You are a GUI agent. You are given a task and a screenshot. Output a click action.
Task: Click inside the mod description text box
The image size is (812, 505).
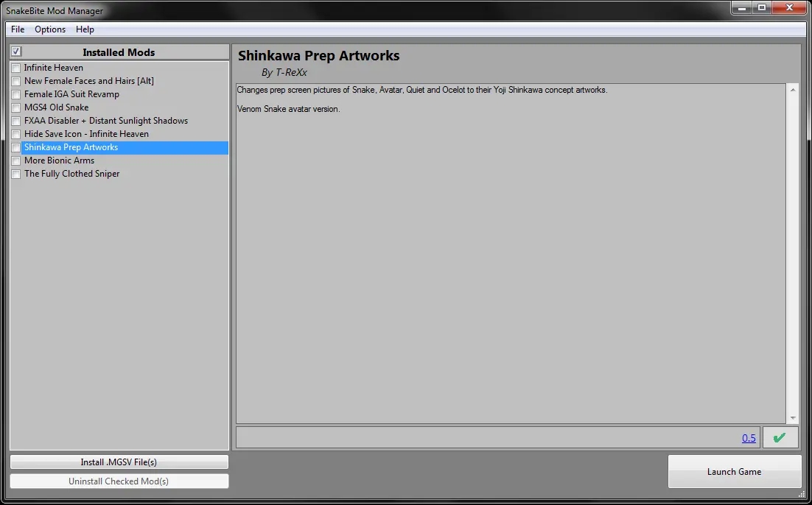tap(511, 253)
